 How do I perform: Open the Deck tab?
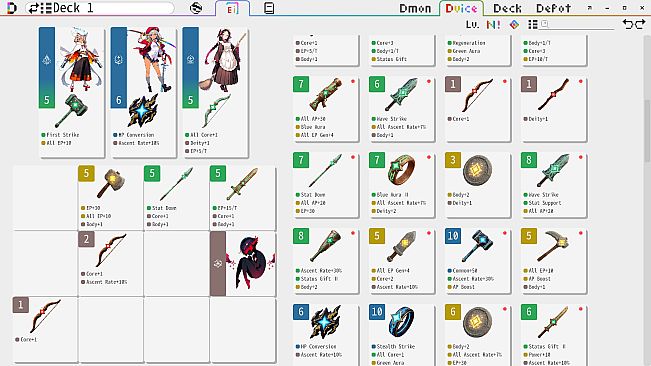507,8
